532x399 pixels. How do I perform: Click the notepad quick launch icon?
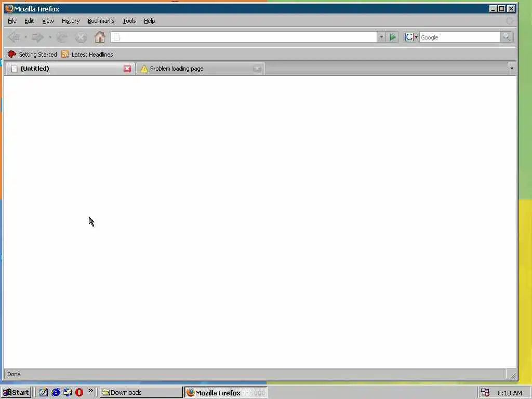44,393
